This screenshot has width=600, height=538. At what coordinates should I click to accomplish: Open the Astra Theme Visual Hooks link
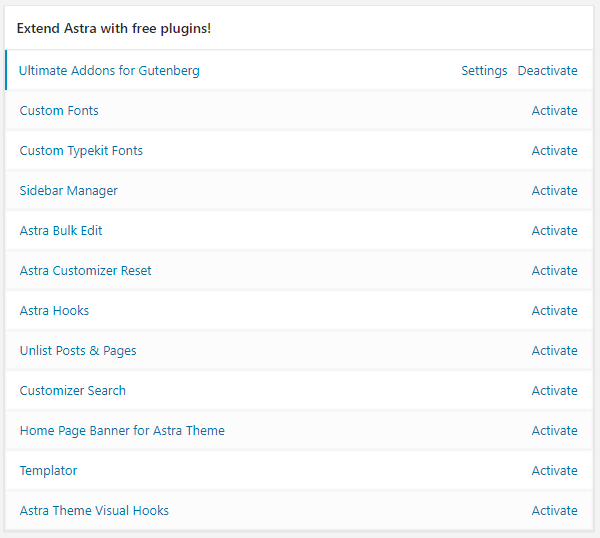coord(94,510)
